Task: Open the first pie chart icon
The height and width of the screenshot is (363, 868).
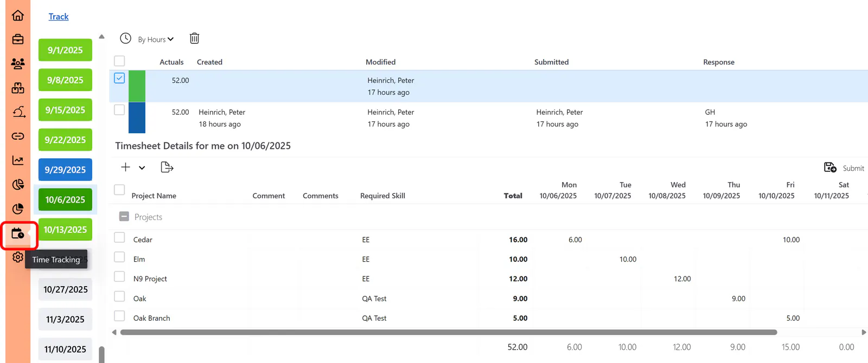Action: (18, 185)
